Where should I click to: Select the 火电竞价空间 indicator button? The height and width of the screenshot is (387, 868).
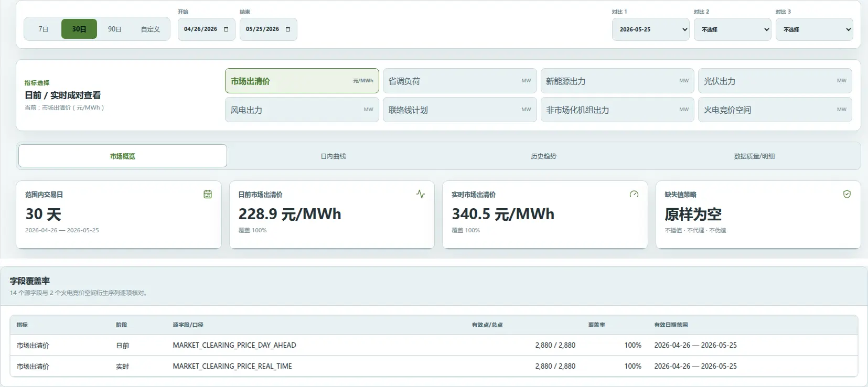click(x=775, y=110)
